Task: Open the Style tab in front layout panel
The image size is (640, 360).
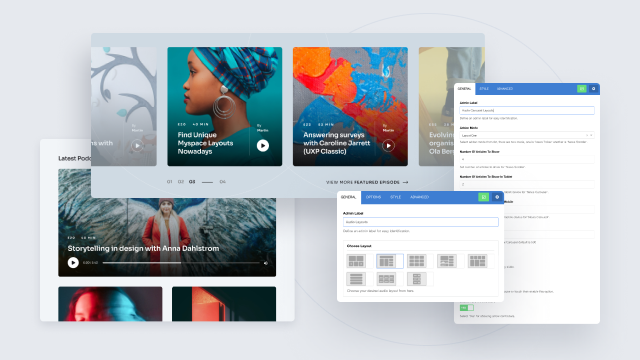Action: point(395,197)
